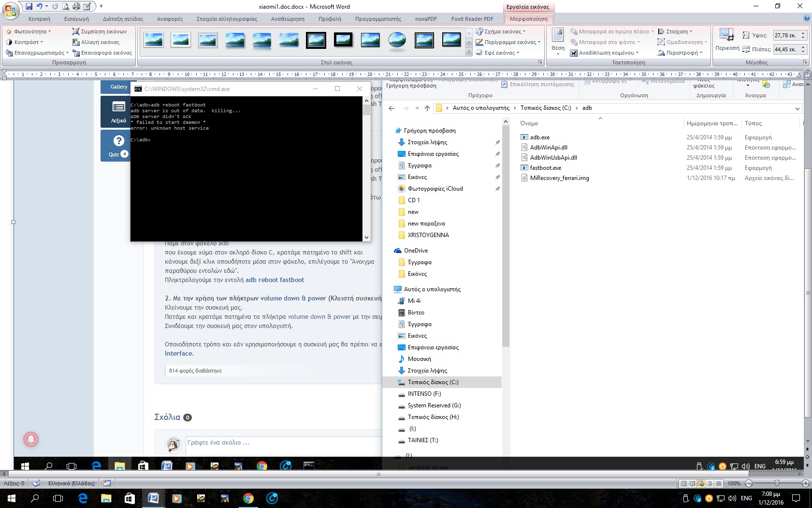Click the 100% zoom level button

point(734,483)
